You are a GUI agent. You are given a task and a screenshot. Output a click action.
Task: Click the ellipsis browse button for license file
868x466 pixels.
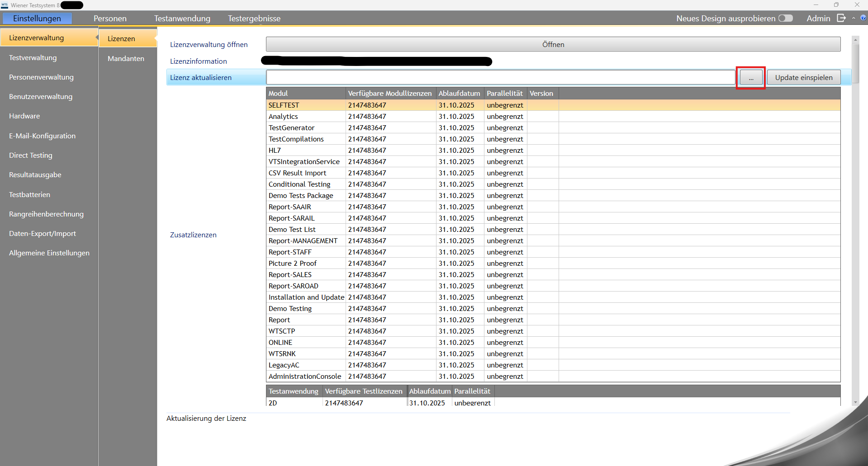click(751, 78)
